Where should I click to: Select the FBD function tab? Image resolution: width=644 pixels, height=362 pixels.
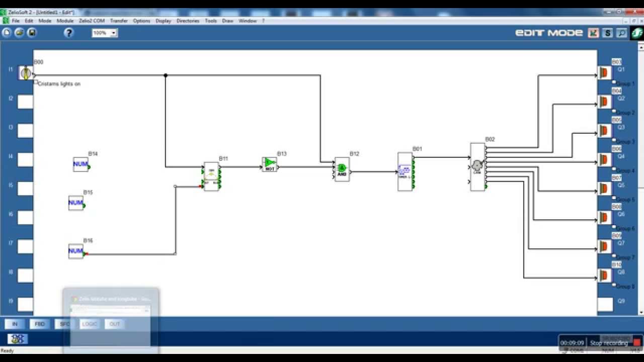(x=40, y=324)
